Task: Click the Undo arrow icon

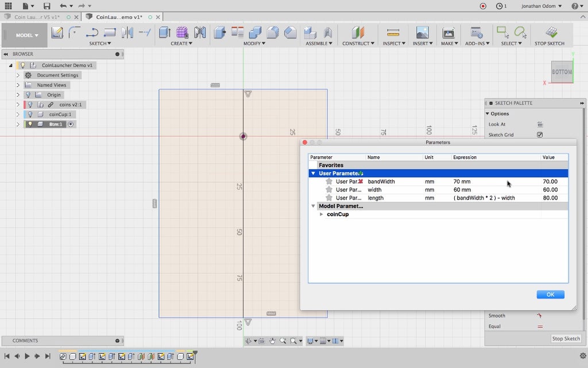Action: coord(63,6)
